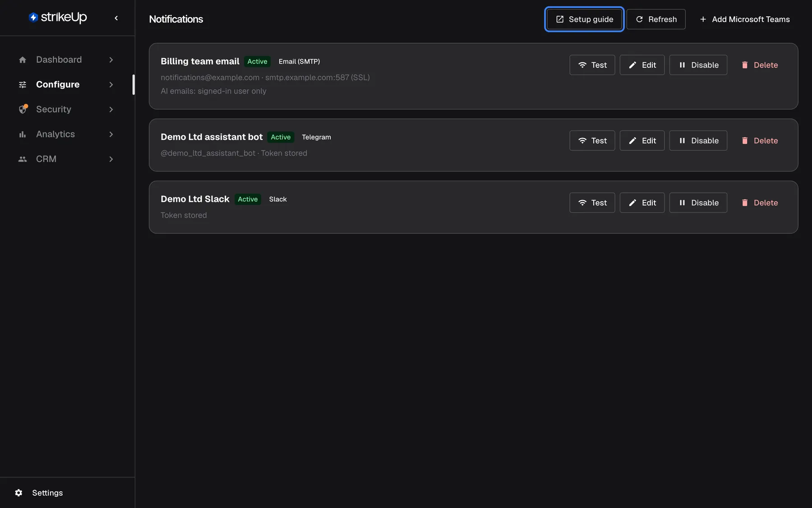Click the @demo_ltd_assistant_bot handle text

[208, 153]
